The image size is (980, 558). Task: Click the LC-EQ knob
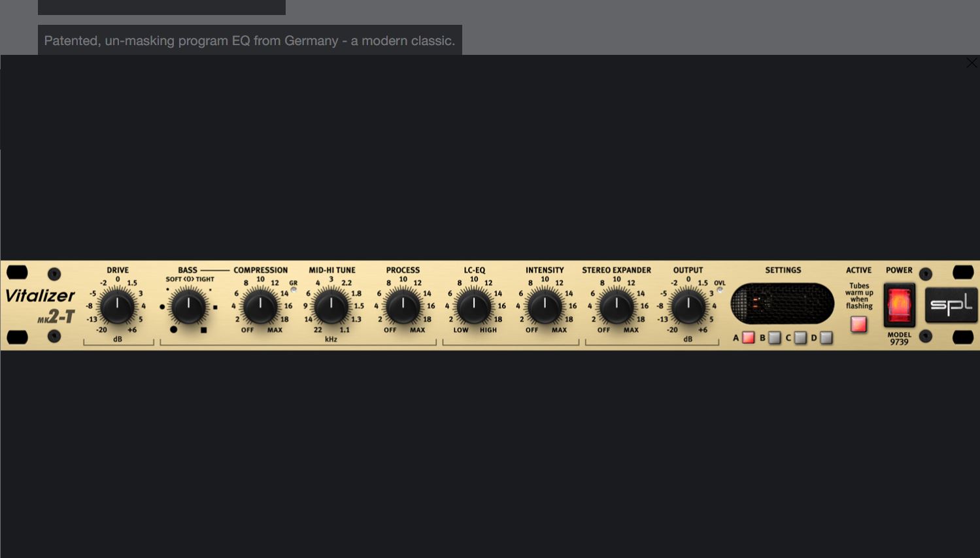pyautogui.click(x=474, y=306)
